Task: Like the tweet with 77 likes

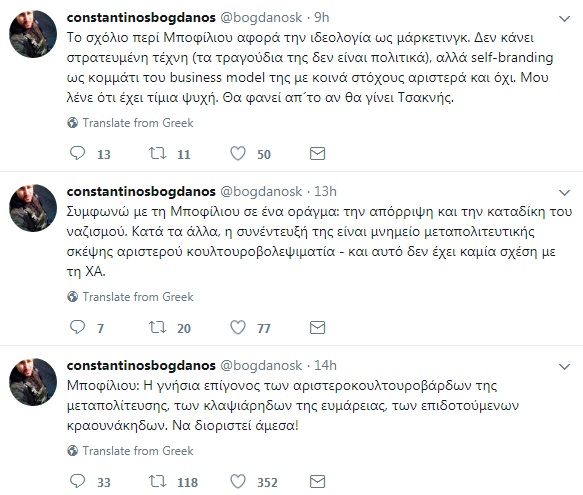Action: point(238,327)
